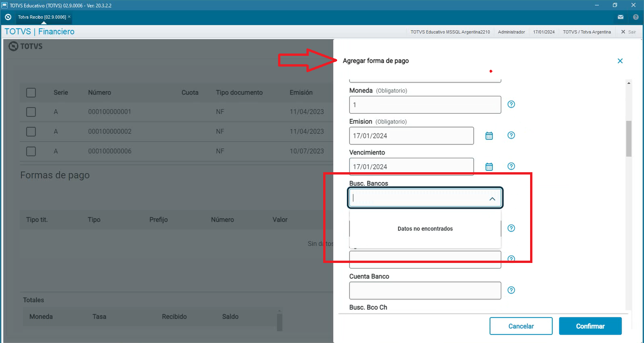Open help for the Vencimiento field

click(511, 166)
